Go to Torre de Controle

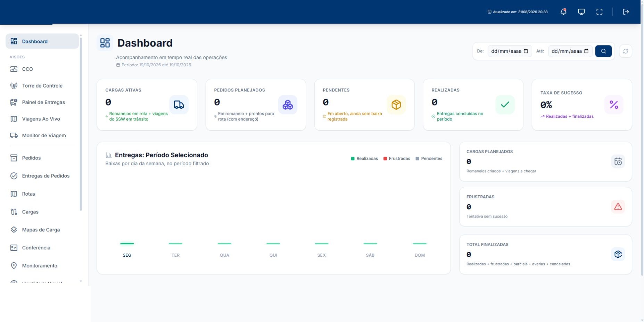42,86
